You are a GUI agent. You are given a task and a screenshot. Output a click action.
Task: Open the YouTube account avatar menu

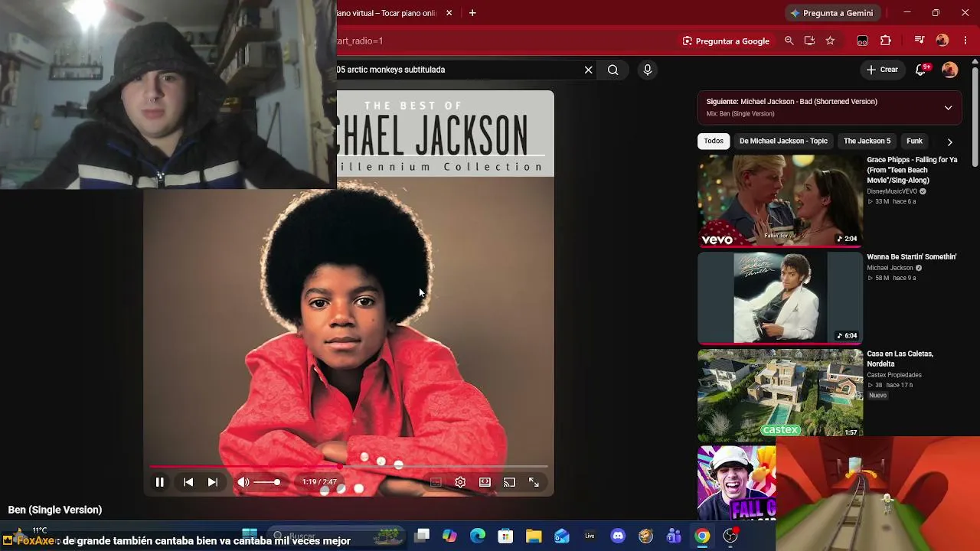(x=950, y=70)
